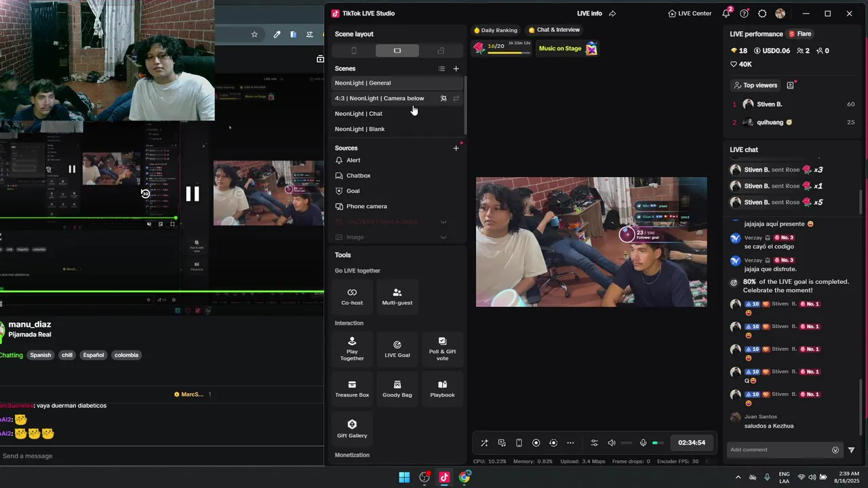
Task: Add a new source with plus icon
Action: [456, 148]
